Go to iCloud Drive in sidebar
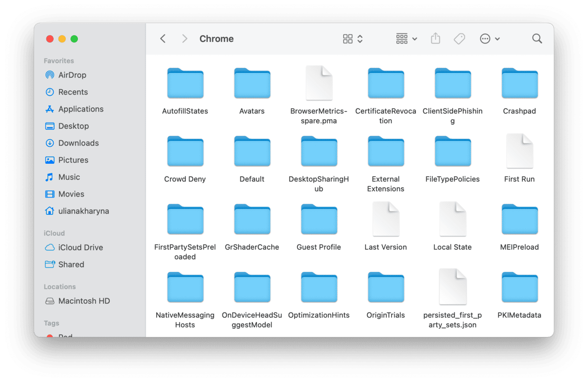The width and height of the screenshot is (588, 382). tap(80, 247)
